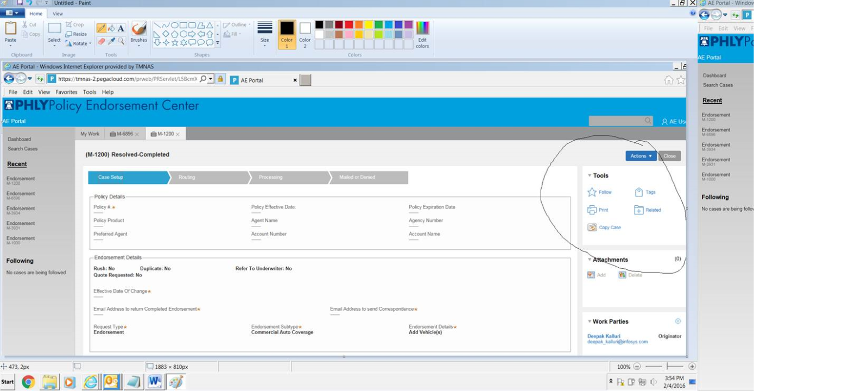868x391 pixels.
Task: Click Work Parties gear icon
Action: coord(678,321)
